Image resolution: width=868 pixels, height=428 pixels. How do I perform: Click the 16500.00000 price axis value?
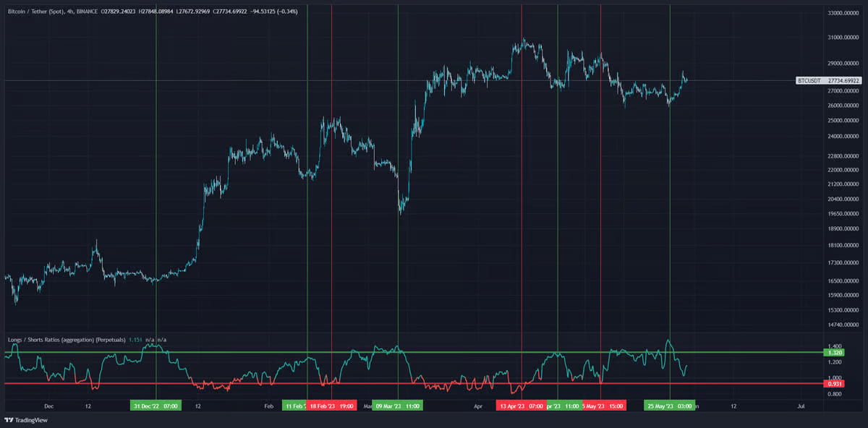[x=845, y=281]
